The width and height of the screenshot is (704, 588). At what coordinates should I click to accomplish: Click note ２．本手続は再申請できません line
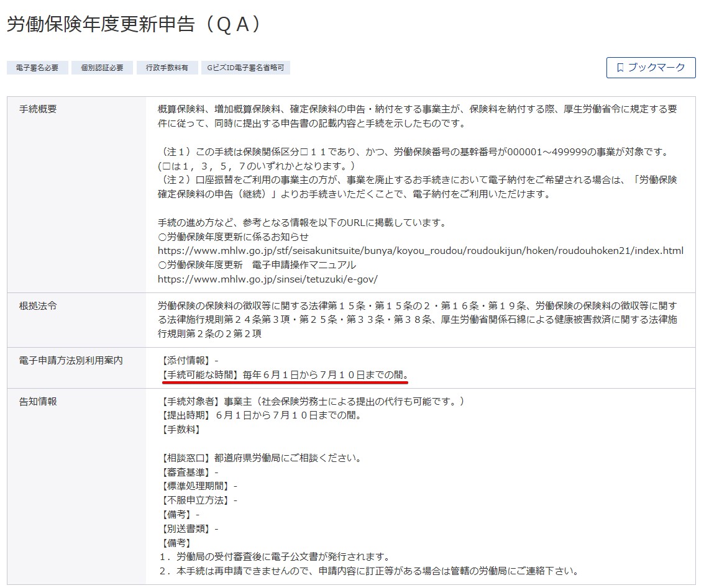(369, 571)
